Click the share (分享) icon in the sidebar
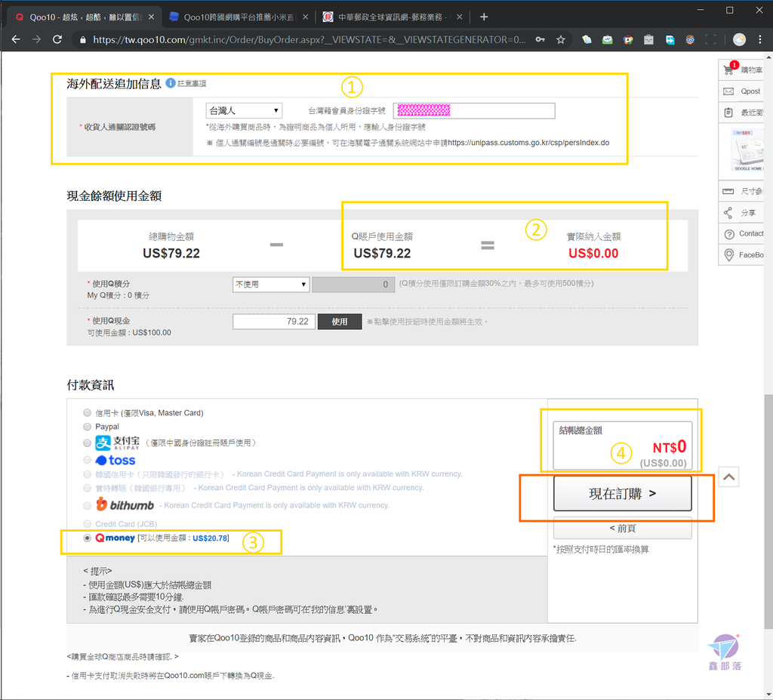 (728, 213)
